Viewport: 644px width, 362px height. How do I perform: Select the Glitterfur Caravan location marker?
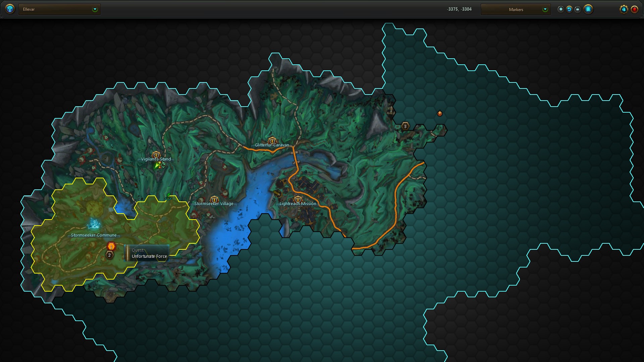point(272,141)
